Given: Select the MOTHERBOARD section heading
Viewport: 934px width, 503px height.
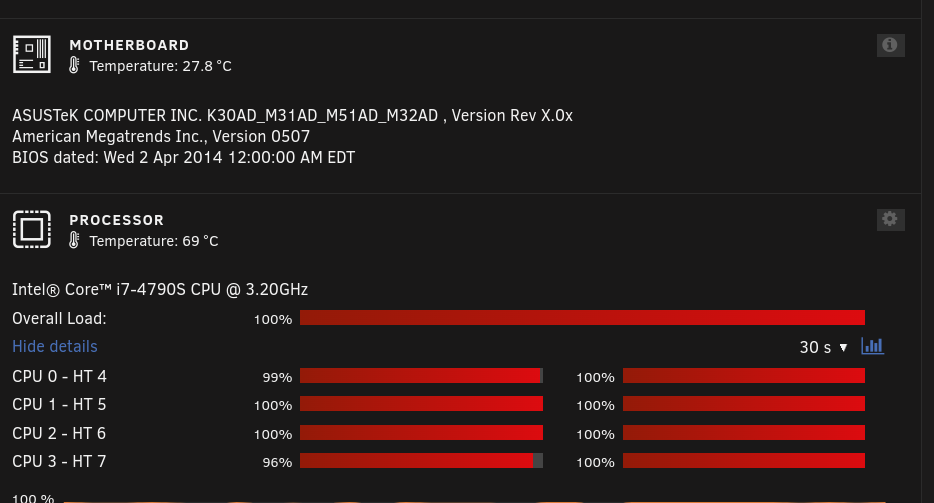Looking at the screenshot, I should coord(129,45).
